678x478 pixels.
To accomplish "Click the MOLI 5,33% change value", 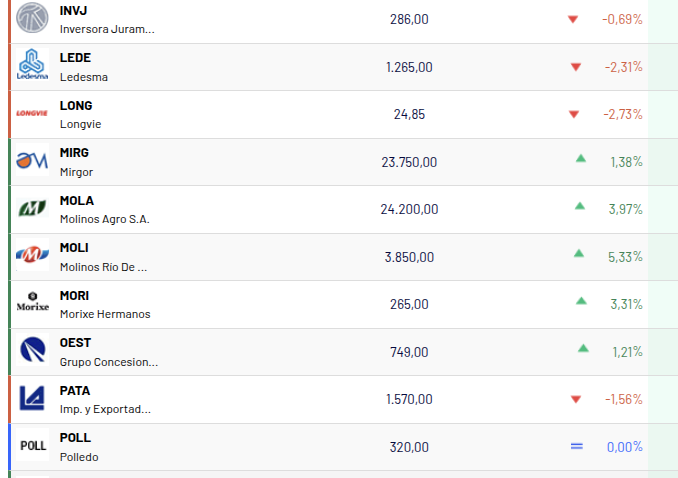I will 625,257.
